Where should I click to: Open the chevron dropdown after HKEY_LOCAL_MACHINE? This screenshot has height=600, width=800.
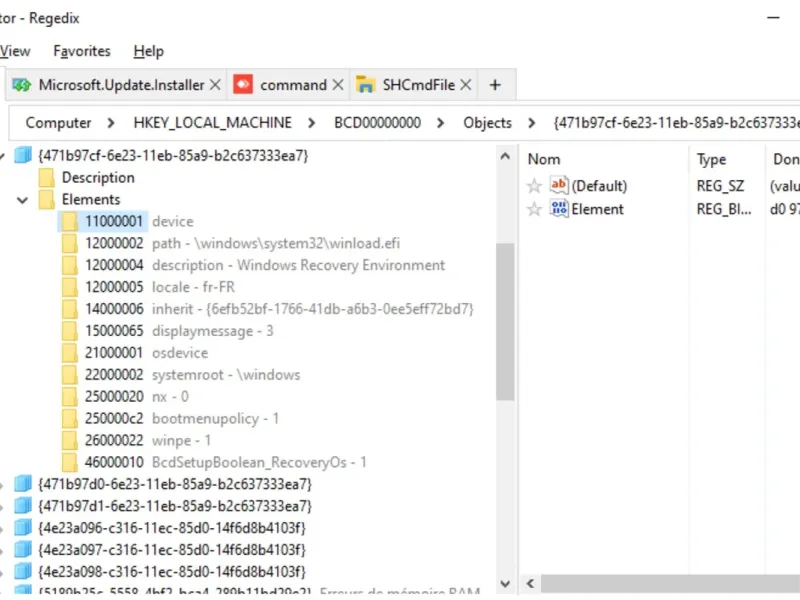pyautogui.click(x=311, y=123)
